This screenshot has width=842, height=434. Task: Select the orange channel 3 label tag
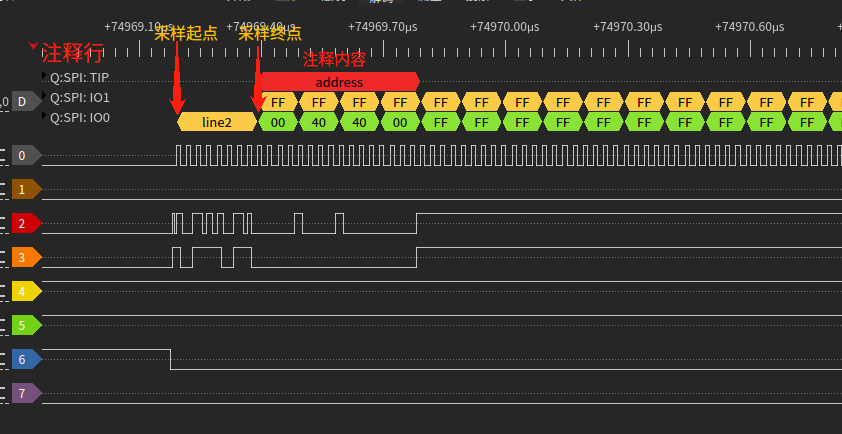pyautogui.click(x=26, y=257)
